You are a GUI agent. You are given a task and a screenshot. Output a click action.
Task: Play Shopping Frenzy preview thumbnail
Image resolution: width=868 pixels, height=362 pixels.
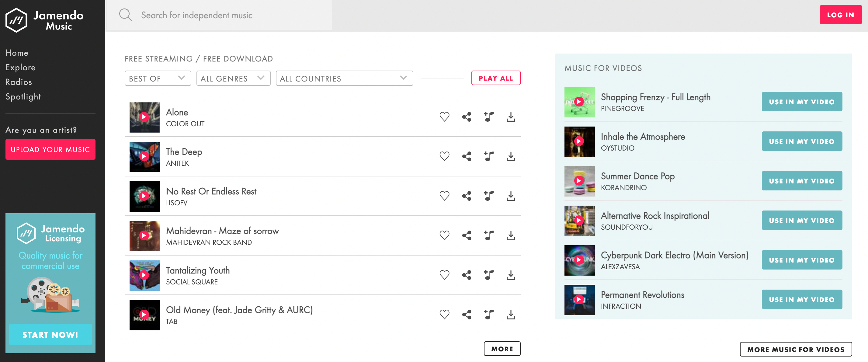point(579,102)
